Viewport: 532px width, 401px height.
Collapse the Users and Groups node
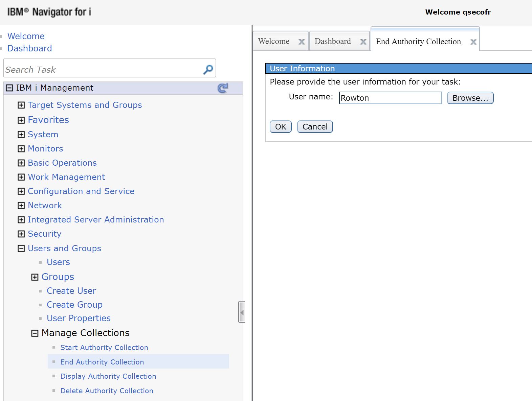coord(21,249)
